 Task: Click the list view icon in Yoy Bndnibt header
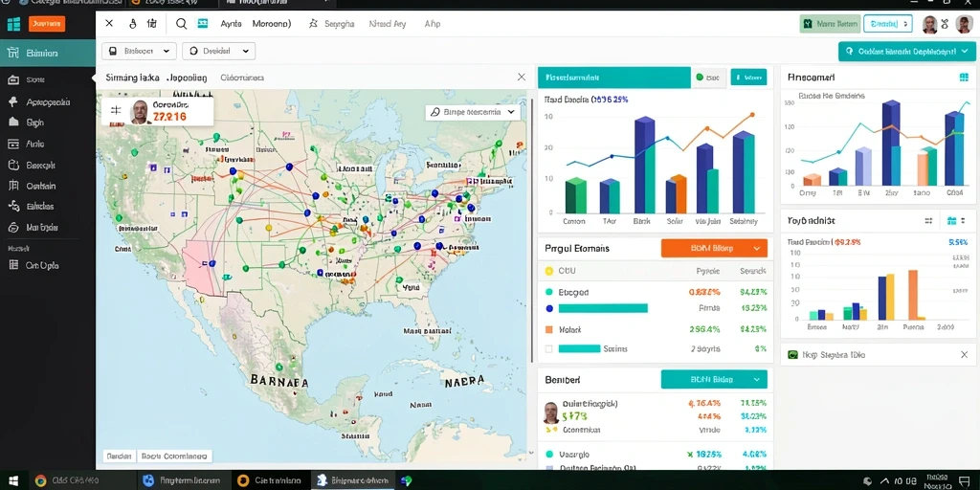click(928, 221)
